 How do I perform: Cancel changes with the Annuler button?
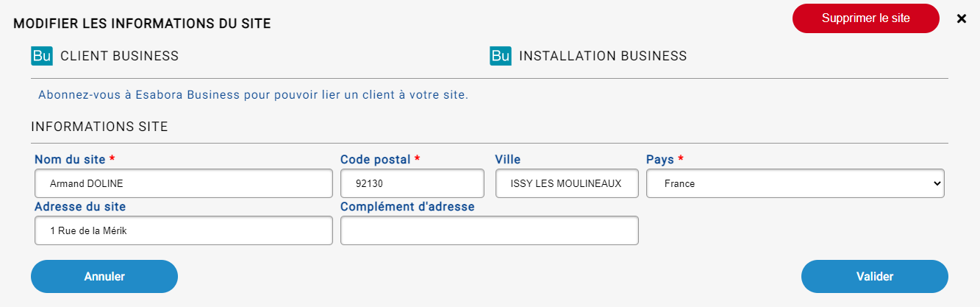coord(104,277)
